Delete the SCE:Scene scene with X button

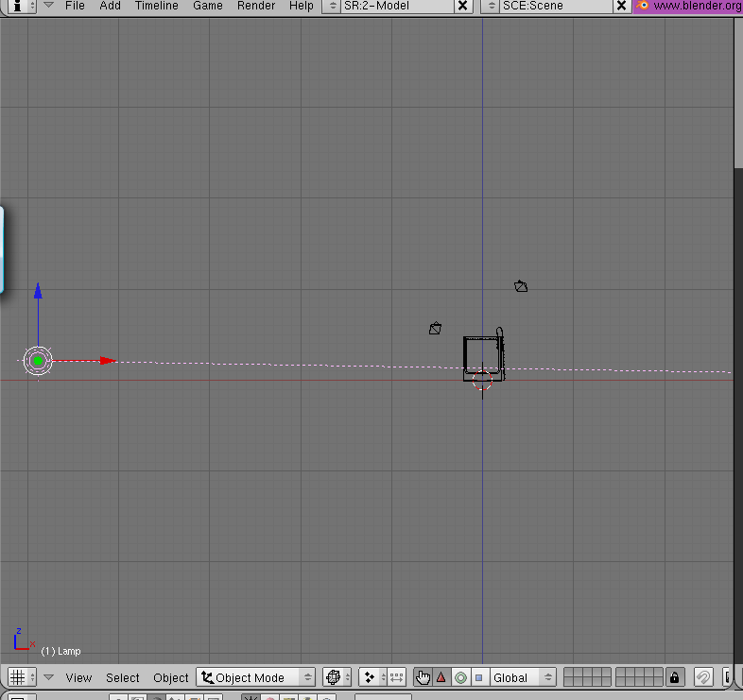point(621,6)
